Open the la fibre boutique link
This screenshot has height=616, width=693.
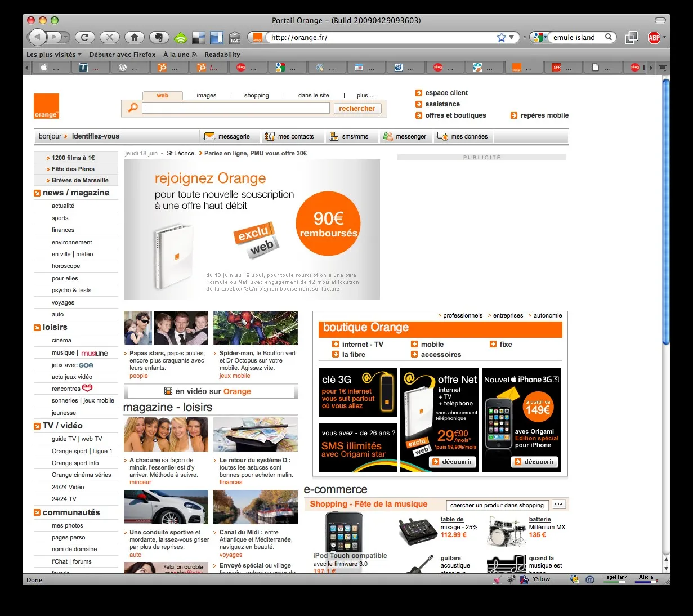click(349, 355)
